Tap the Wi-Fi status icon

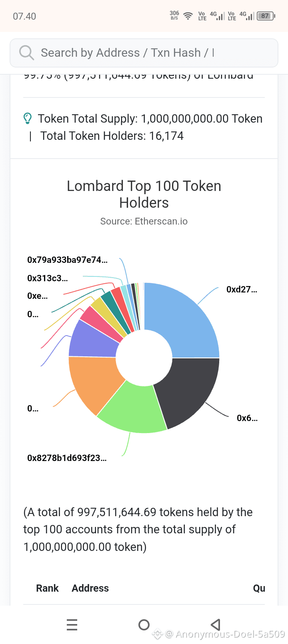(188, 16)
